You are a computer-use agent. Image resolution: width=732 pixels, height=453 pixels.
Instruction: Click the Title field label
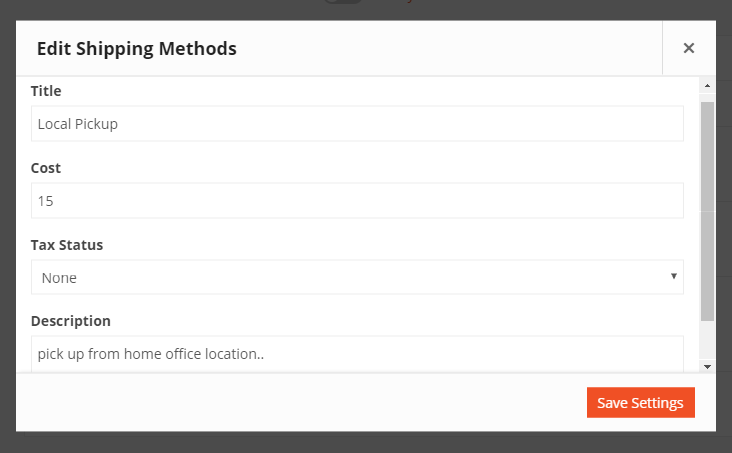(46, 91)
